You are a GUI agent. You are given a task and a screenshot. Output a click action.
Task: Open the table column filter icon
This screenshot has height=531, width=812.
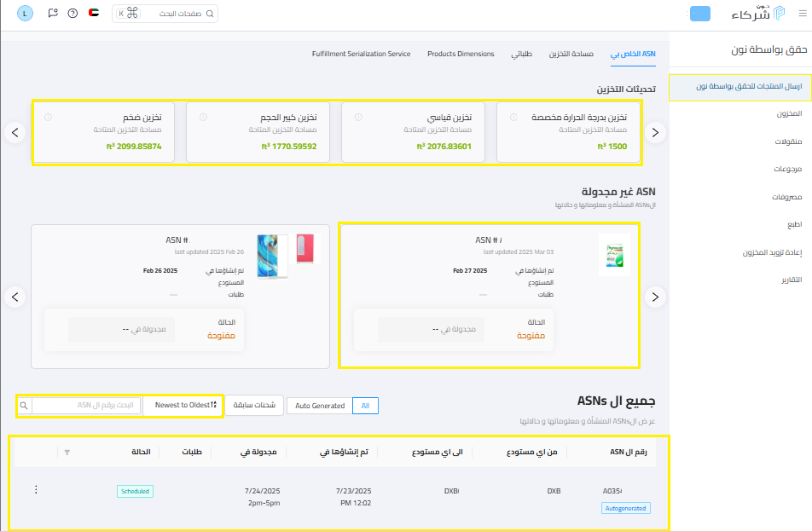[67, 453]
